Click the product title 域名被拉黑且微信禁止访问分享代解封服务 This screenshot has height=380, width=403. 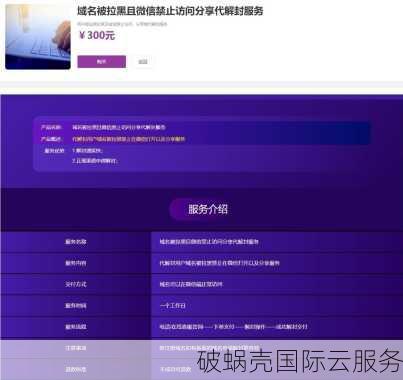(x=170, y=11)
